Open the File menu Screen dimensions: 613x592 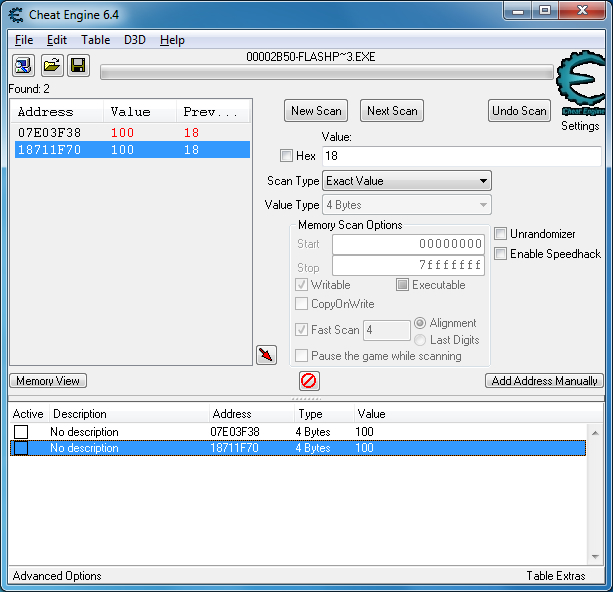click(x=24, y=40)
